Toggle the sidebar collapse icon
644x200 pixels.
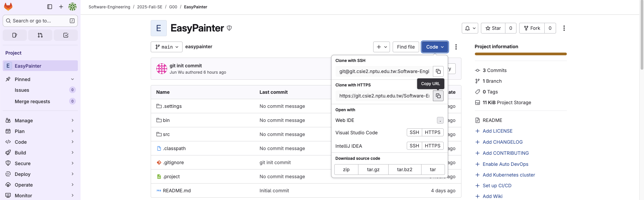50,7
